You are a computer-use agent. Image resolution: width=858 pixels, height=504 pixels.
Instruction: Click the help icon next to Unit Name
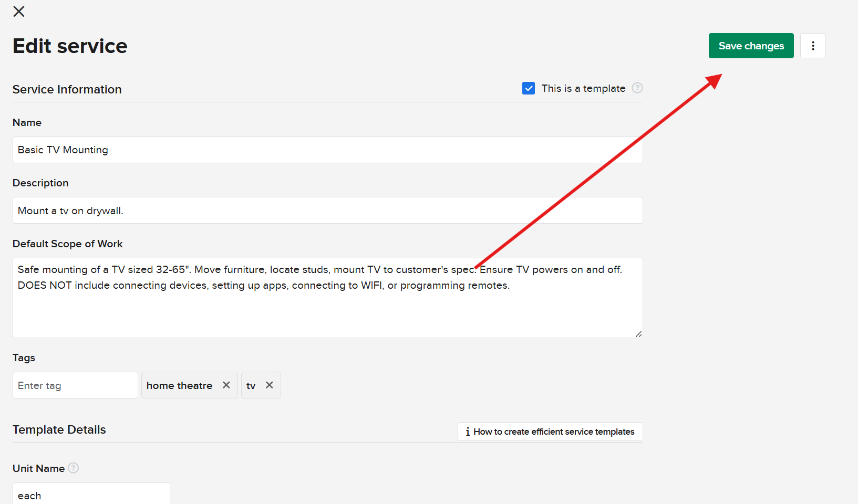(x=74, y=468)
